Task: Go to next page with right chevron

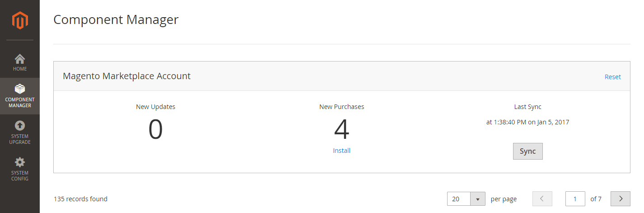Action: click(x=621, y=199)
